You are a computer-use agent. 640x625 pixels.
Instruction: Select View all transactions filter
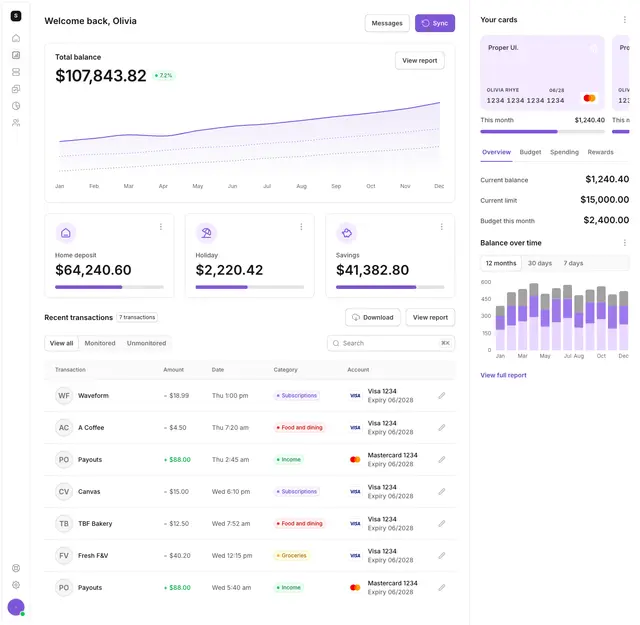(x=62, y=343)
